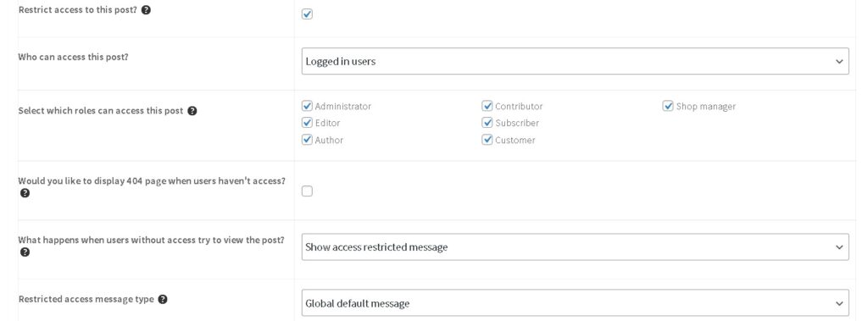Enable the display 404 page checkbox
The width and height of the screenshot is (868, 321).
tap(307, 191)
